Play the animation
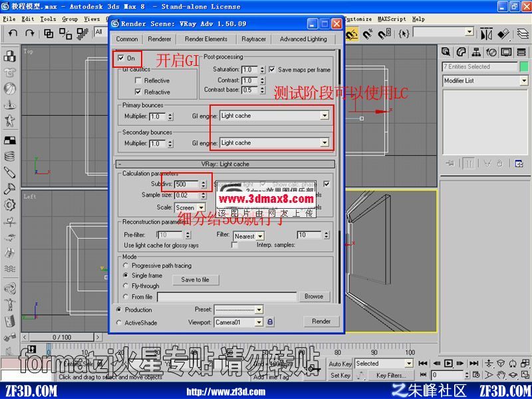 [x=448, y=363]
